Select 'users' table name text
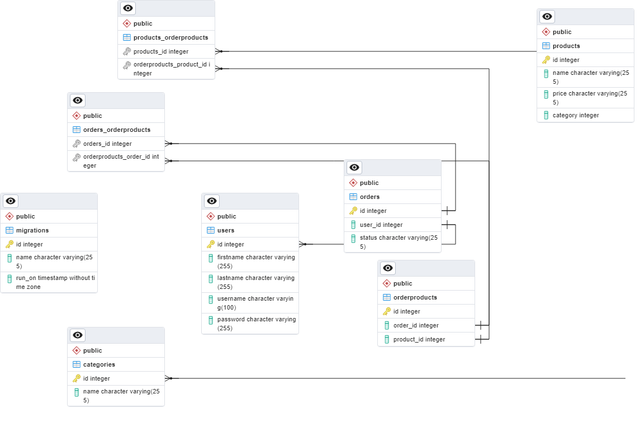Image resolution: width=640 pixels, height=437 pixels. tap(226, 231)
